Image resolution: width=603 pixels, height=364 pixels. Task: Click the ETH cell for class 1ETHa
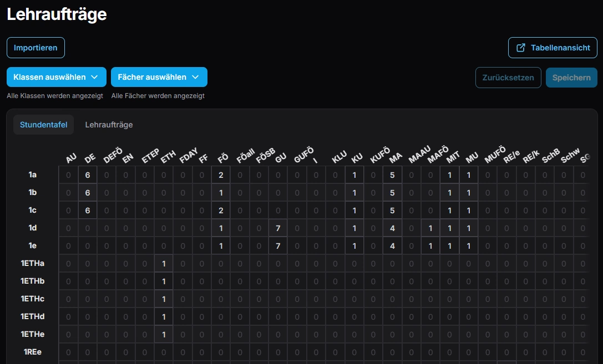(x=164, y=264)
